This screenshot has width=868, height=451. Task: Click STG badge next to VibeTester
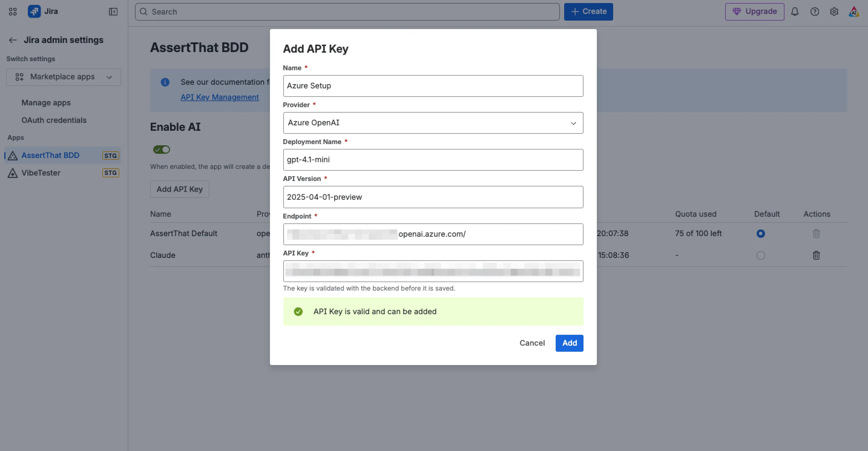110,173
